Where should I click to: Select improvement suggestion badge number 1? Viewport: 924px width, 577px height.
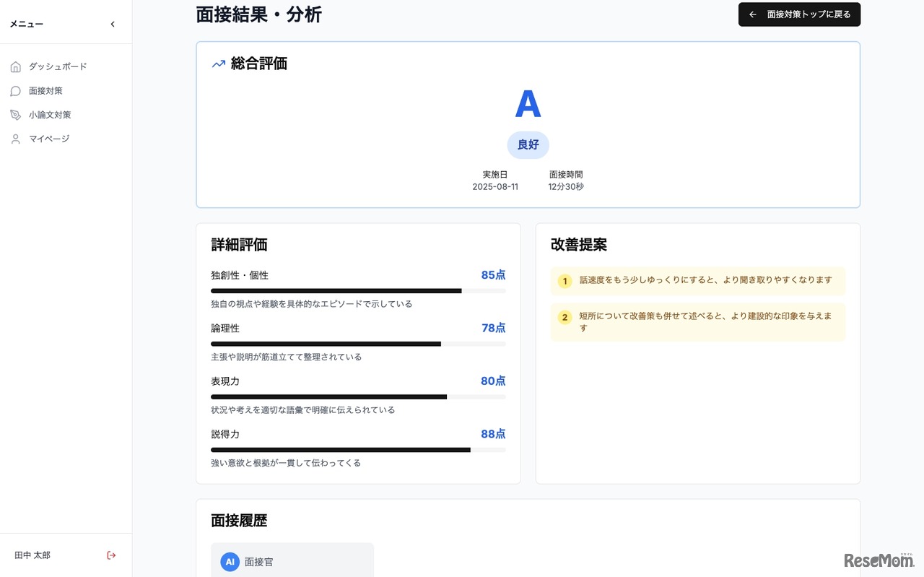[565, 281]
